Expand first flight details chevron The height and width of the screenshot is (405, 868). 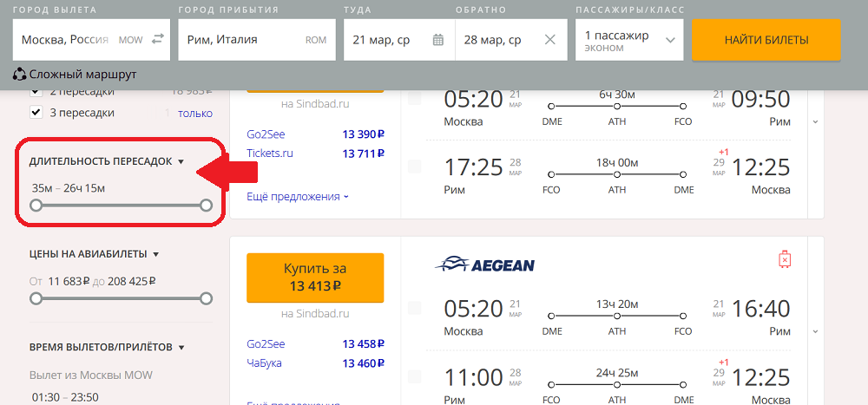tap(815, 121)
